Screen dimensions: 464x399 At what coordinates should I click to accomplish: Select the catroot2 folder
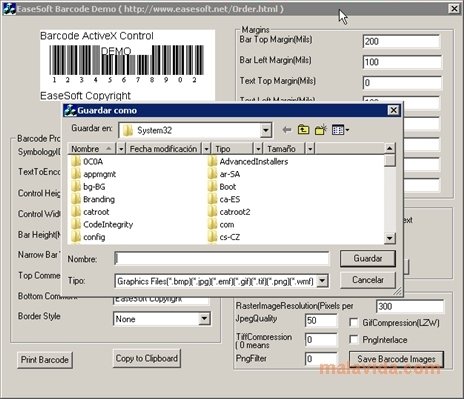tap(229, 212)
